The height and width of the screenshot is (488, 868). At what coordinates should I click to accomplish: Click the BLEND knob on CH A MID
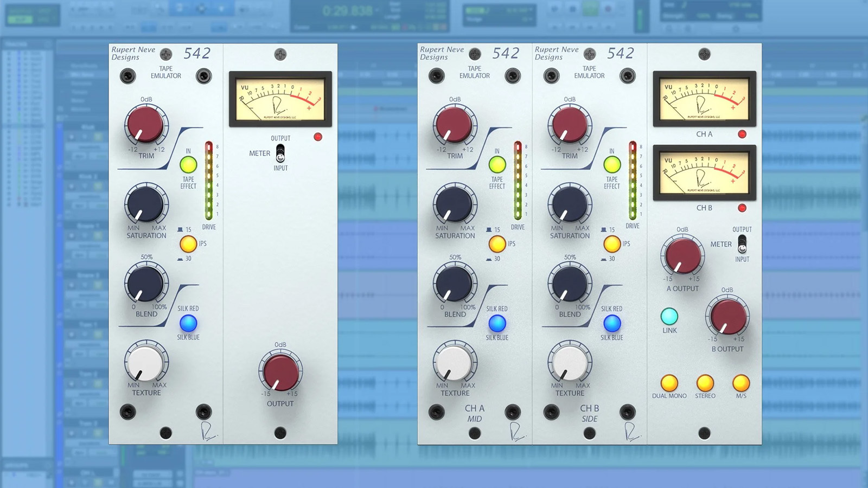455,283
